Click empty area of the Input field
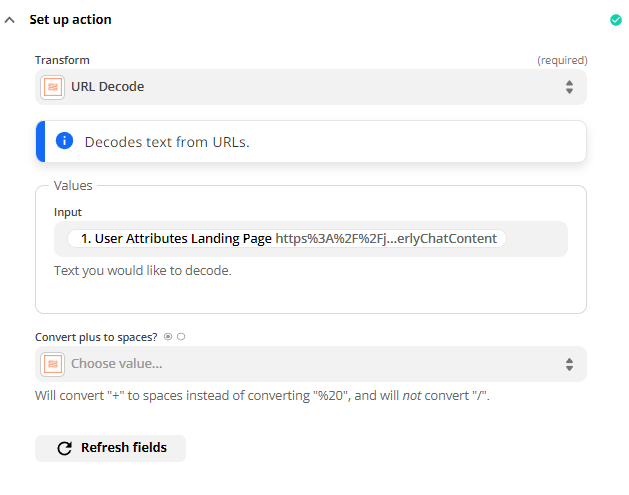Screen dimensions: 629x495 537,239
